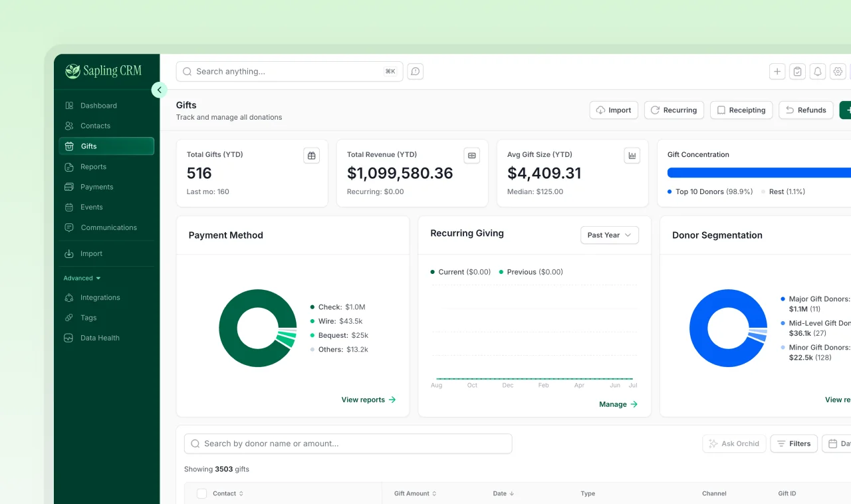The width and height of the screenshot is (851, 504).
Task: Click the Channel column header
Action: click(714, 493)
